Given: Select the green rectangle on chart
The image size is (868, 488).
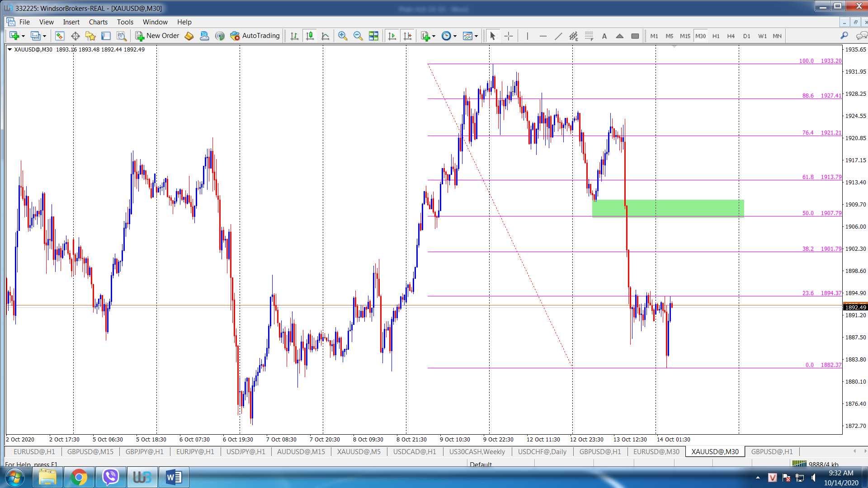Looking at the screenshot, I should tap(668, 208).
